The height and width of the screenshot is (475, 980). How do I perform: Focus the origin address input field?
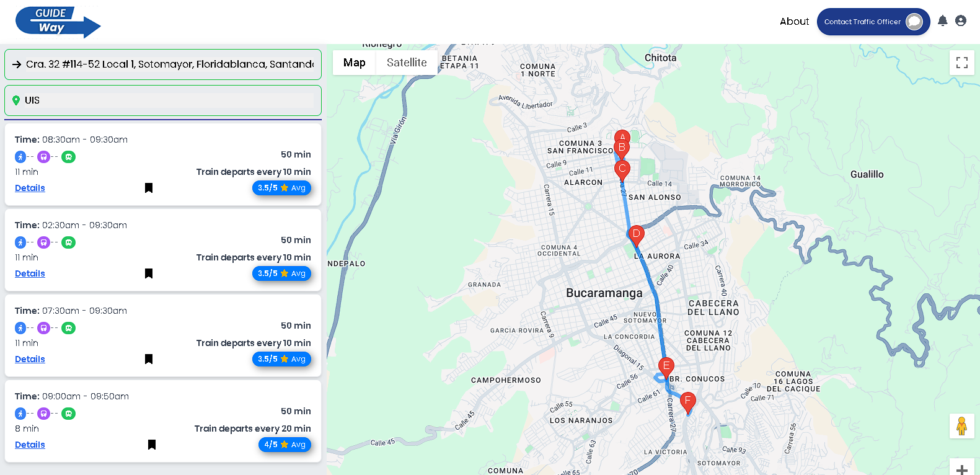pyautogui.click(x=163, y=64)
